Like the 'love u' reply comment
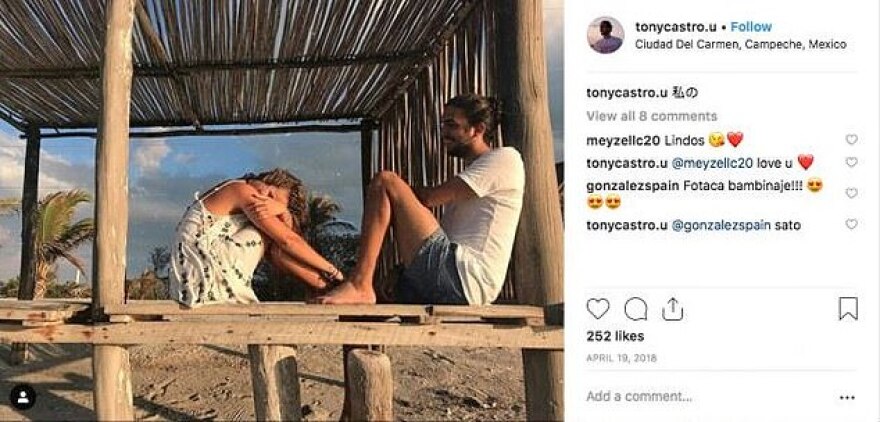This screenshot has height=422, width=880. click(x=851, y=162)
